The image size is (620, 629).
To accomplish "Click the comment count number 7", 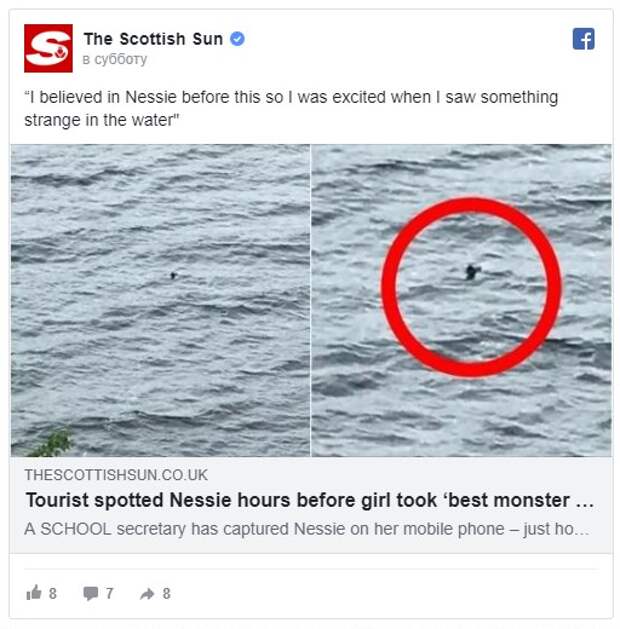I will pyautogui.click(x=109, y=593).
